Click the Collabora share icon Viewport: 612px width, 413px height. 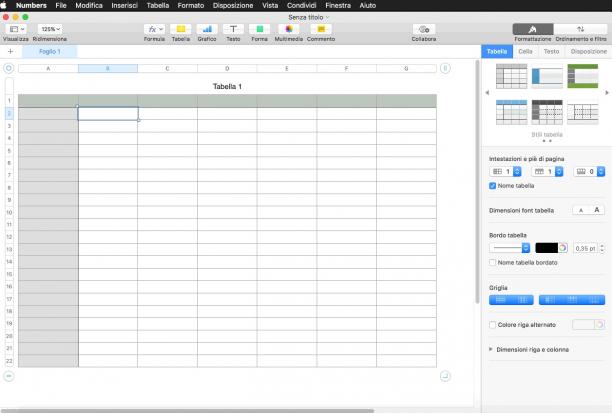point(424,29)
